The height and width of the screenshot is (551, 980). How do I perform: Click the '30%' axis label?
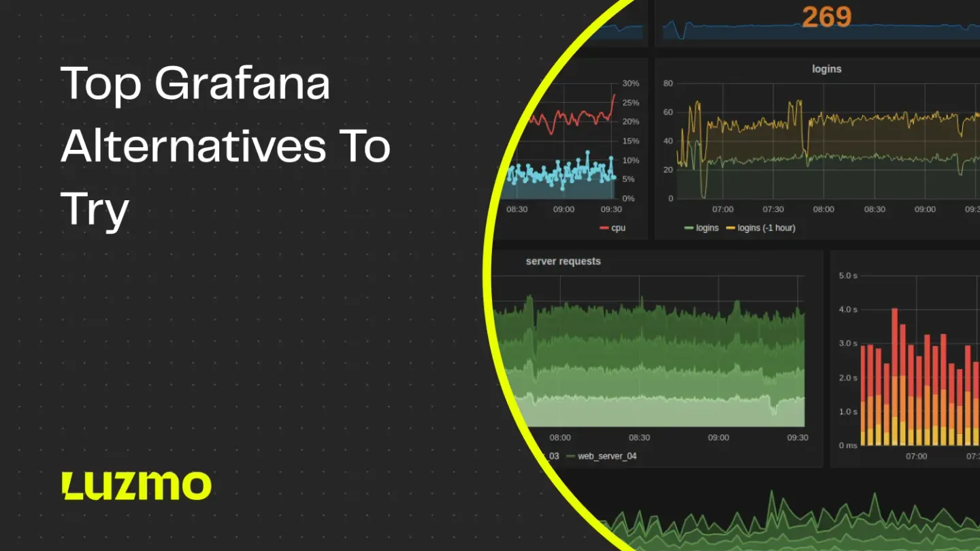pyautogui.click(x=631, y=83)
